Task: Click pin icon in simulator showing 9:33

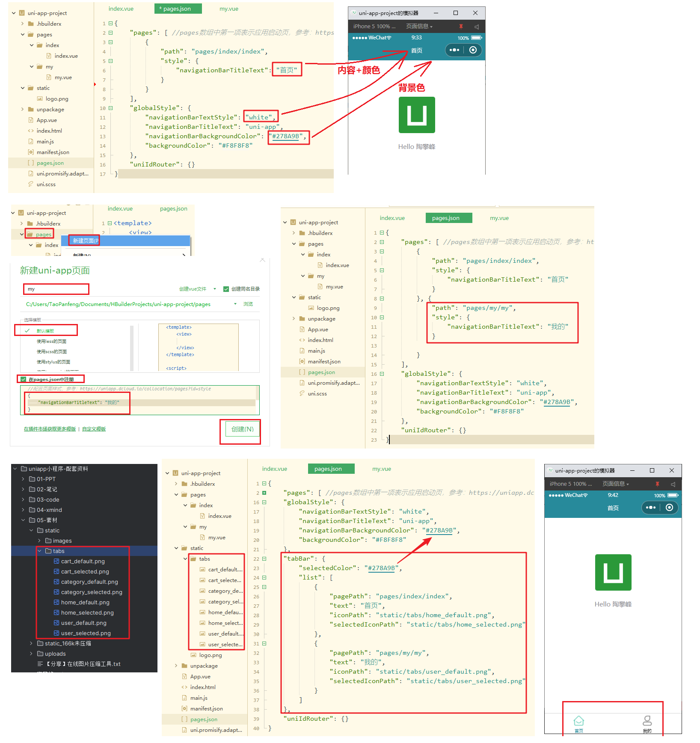Action: click(x=461, y=27)
